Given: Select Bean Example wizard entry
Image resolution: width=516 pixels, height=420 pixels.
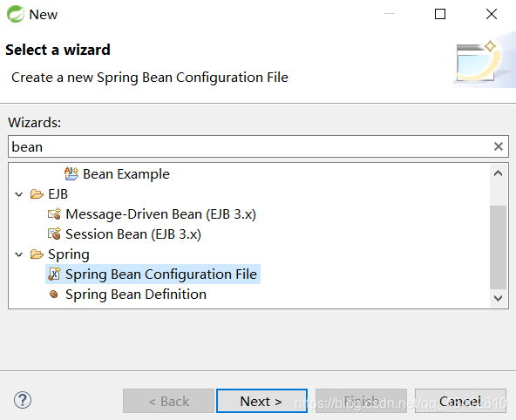Looking at the screenshot, I should [x=126, y=174].
